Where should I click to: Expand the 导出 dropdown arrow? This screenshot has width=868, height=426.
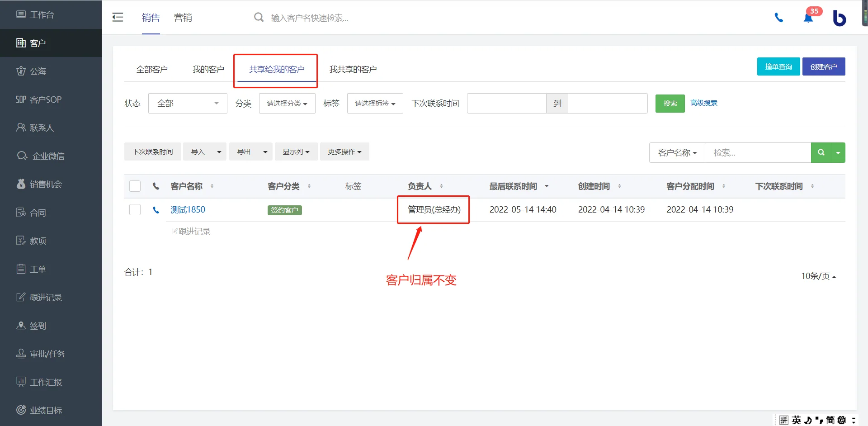click(x=265, y=151)
